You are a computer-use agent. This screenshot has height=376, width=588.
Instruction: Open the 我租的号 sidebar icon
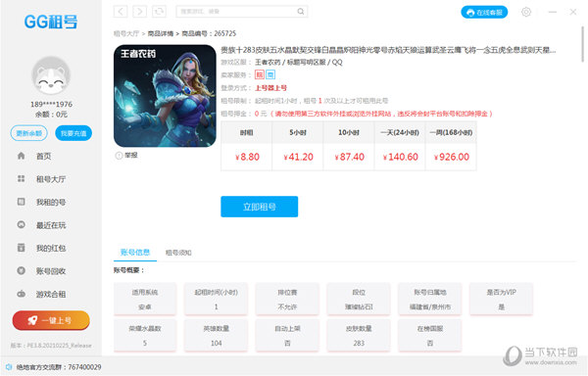pyautogui.click(x=21, y=202)
